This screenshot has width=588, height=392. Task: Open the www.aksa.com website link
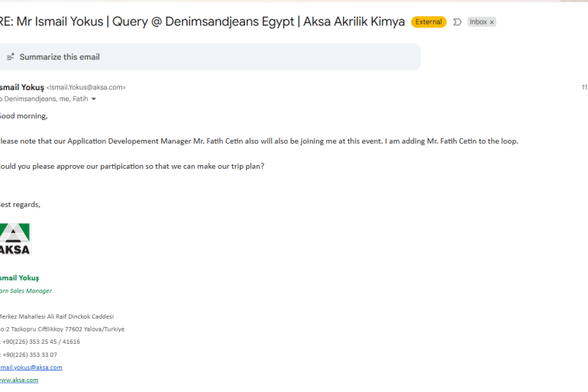pyautogui.click(x=19, y=380)
